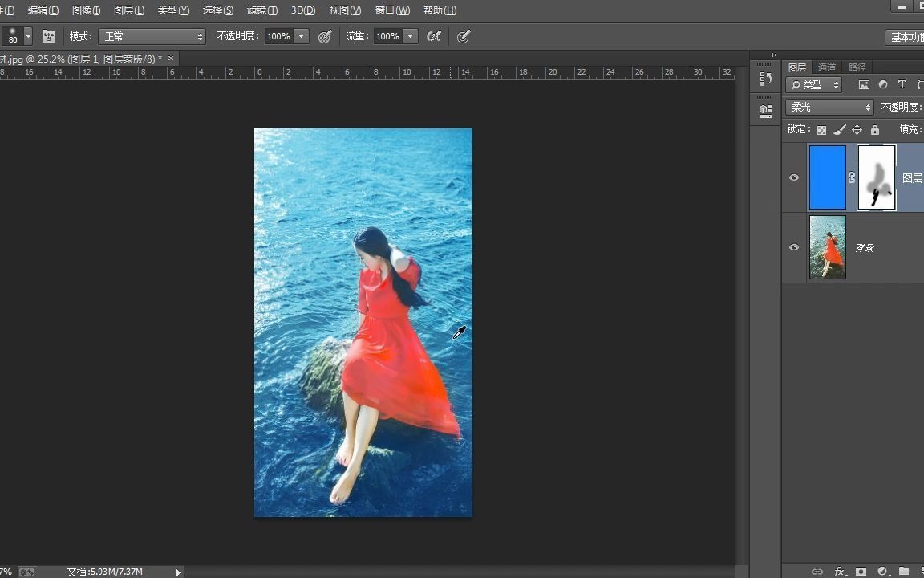Select the Add layer mask icon
This screenshot has width=924, height=578.
coord(860,572)
